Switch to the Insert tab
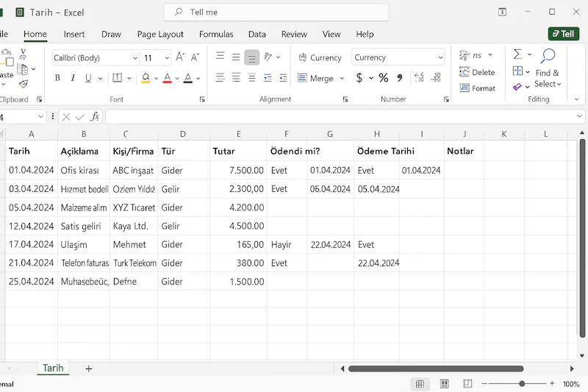The height and width of the screenshot is (392, 588). [x=74, y=34]
